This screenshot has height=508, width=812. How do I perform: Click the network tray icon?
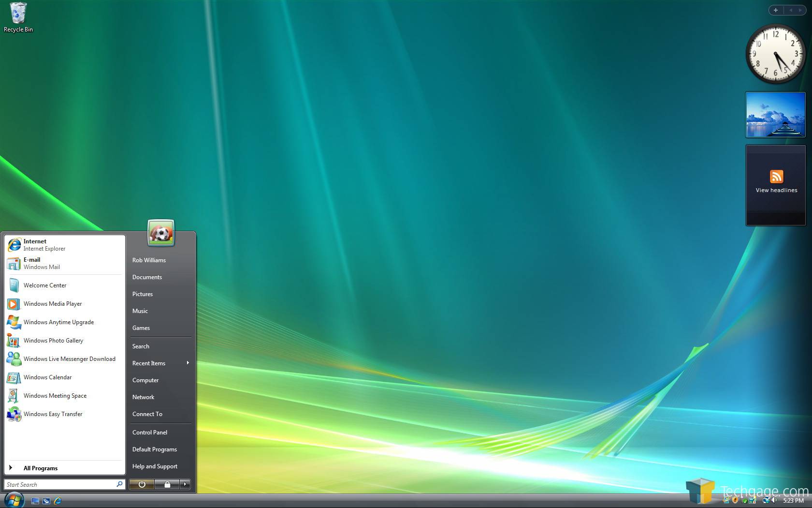[766, 500]
